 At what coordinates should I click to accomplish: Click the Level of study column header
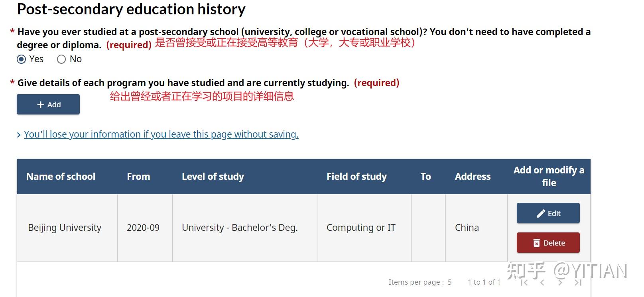click(x=213, y=177)
